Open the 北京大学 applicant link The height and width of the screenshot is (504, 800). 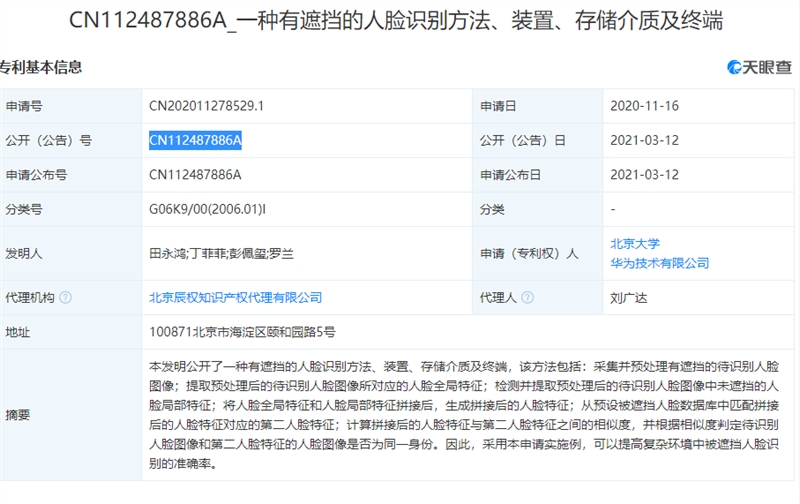pos(635,243)
